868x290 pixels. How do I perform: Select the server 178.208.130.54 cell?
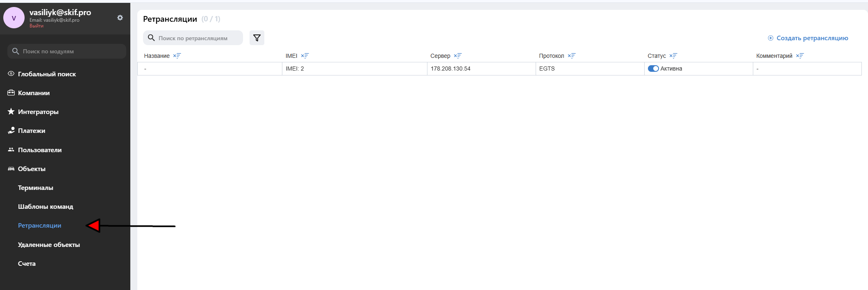(x=481, y=69)
